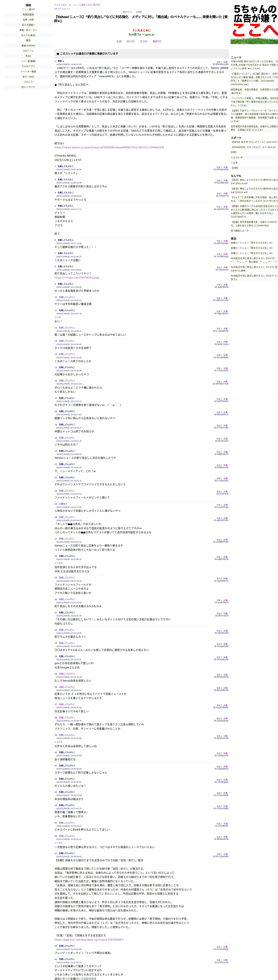The height and width of the screenshot is (980, 278).
Task: Open スターダムワールド Part.32 sidebar thread
Action: (253, 147)
